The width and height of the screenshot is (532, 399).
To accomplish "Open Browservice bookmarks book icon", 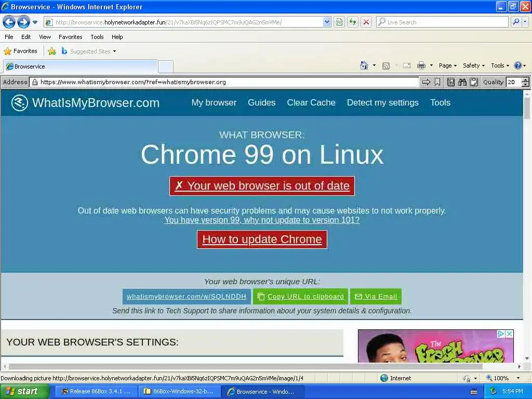I will pos(450,82).
